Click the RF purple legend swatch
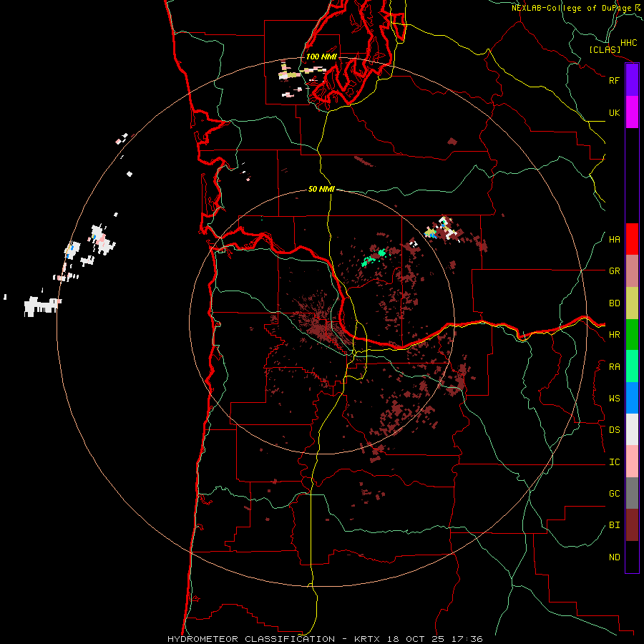The height and width of the screenshot is (644, 644). tap(632, 80)
